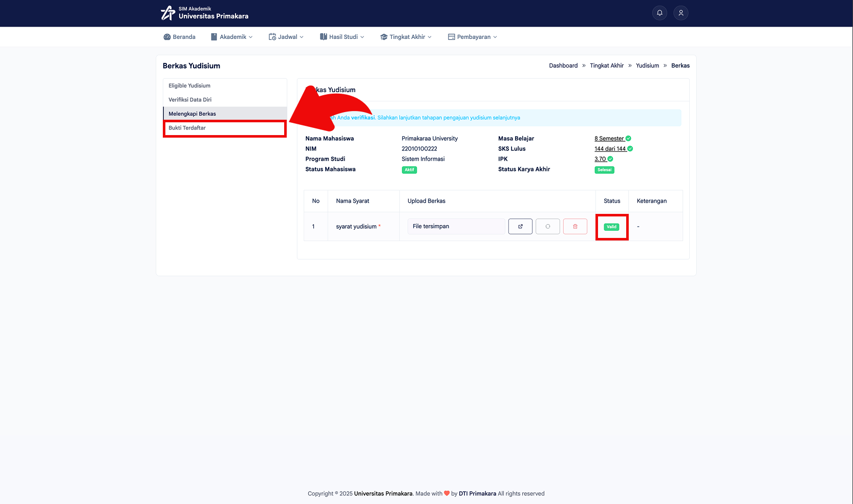The image size is (853, 504).
Task: Click the 8 Semester link
Action: click(609, 139)
